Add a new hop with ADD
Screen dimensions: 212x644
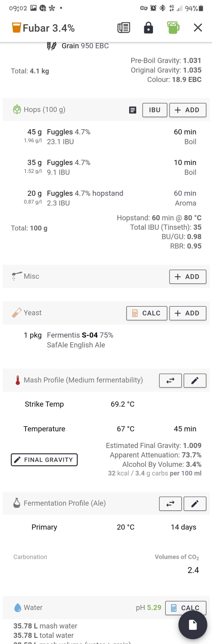pyautogui.click(x=188, y=110)
